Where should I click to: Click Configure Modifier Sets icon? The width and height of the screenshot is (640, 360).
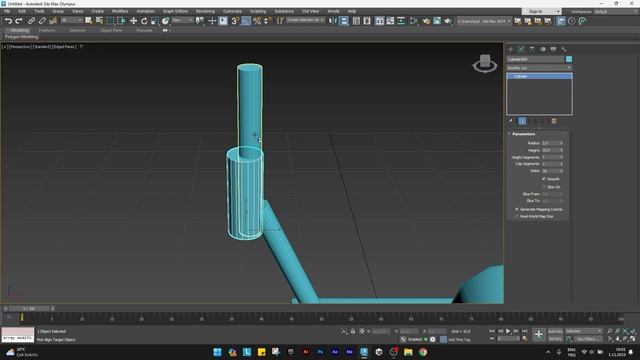554,121
